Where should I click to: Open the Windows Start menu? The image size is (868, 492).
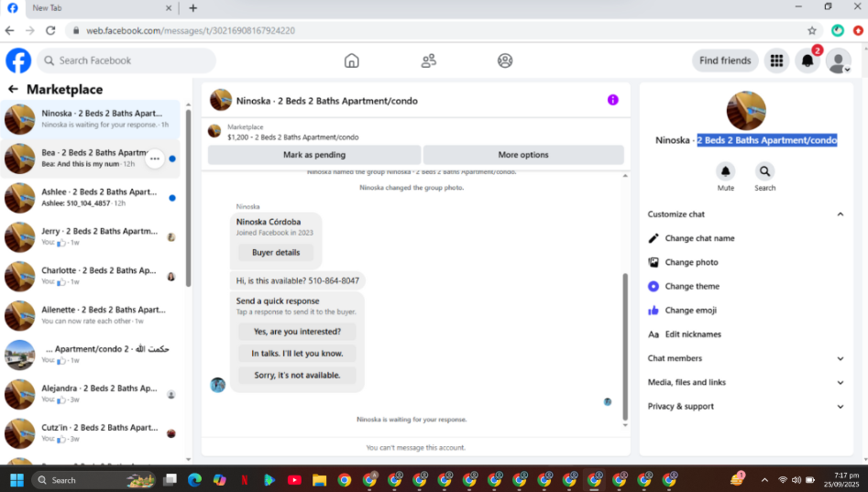coord(16,480)
